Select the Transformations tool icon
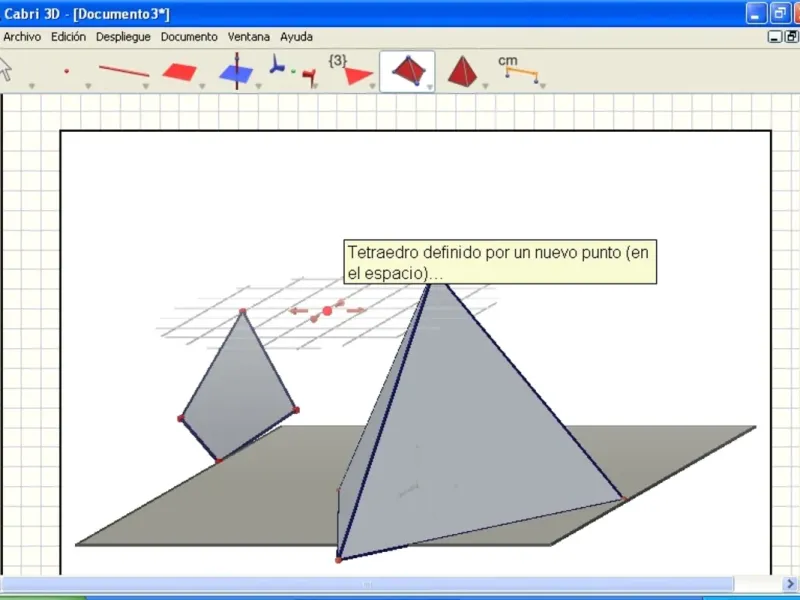Screen dimensions: 800x600 tap(292, 71)
